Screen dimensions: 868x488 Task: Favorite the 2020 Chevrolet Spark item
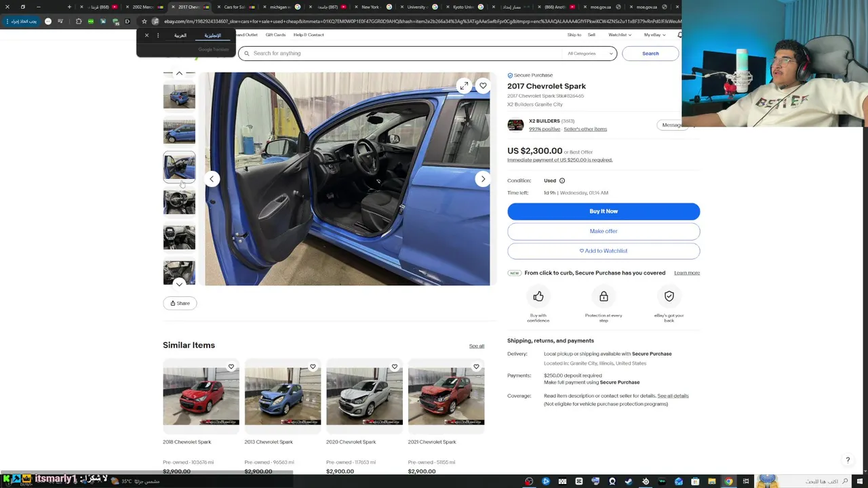(x=395, y=367)
